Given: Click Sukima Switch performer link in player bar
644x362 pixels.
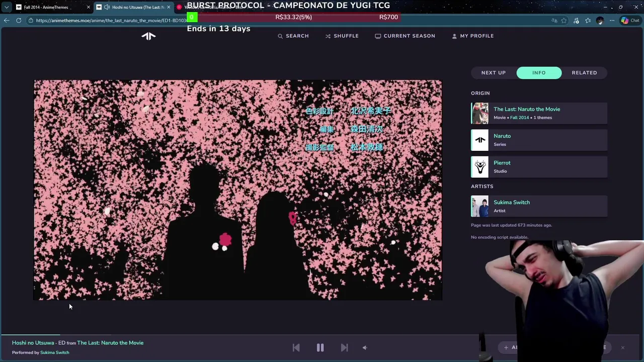Looking at the screenshot, I should click(54, 352).
